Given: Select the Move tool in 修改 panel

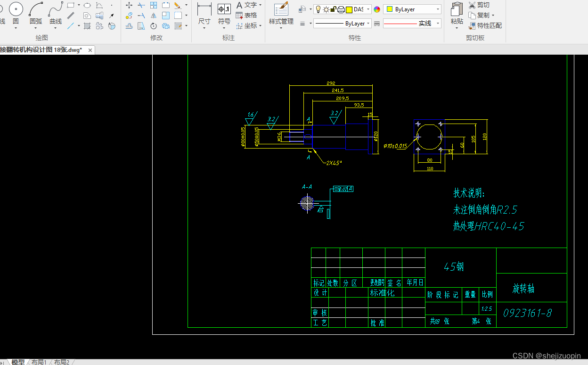Looking at the screenshot, I should point(129,5).
